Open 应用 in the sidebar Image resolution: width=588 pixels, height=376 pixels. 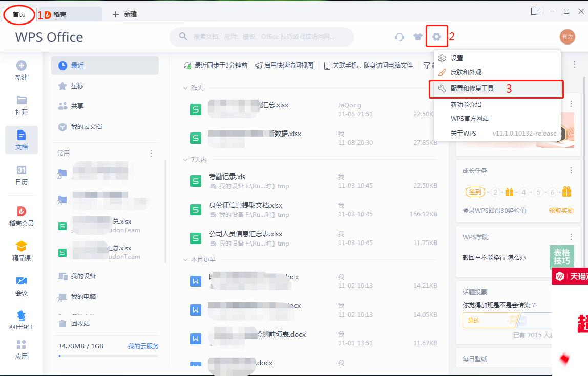[x=22, y=349]
